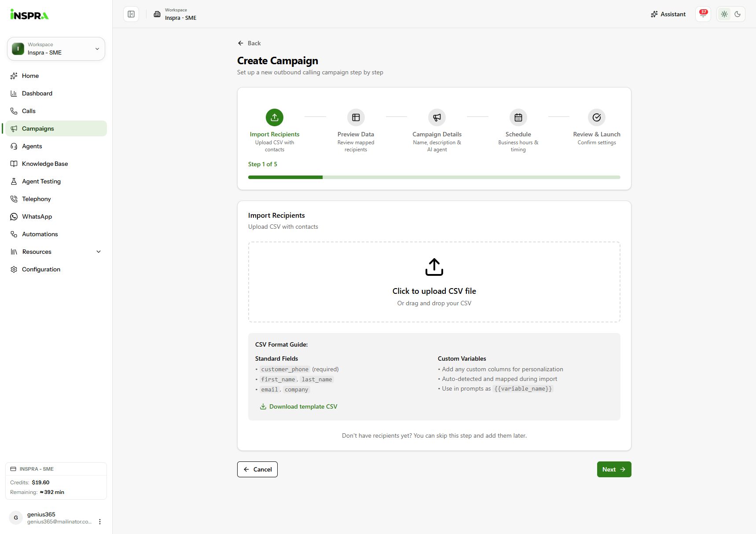Click the Credits $19.60 value
The width and height of the screenshot is (756, 534).
tap(40, 483)
